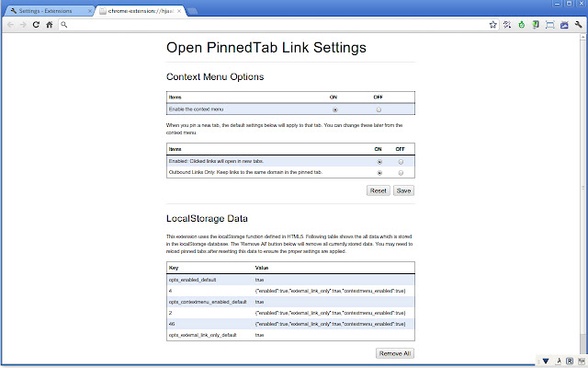Image resolution: width=588 pixels, height=368 pixels.
Task: Reload the current page
Action: pos(36,25)
